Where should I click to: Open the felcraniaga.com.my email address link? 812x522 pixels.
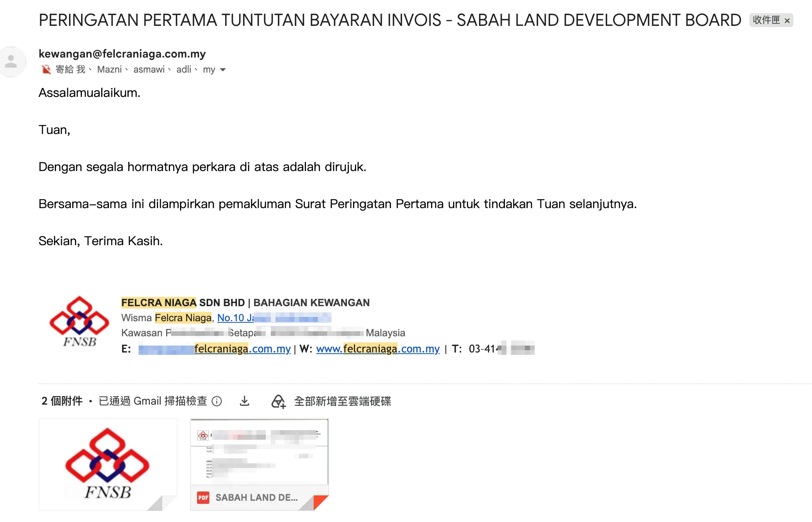click(x=214, y=349)
